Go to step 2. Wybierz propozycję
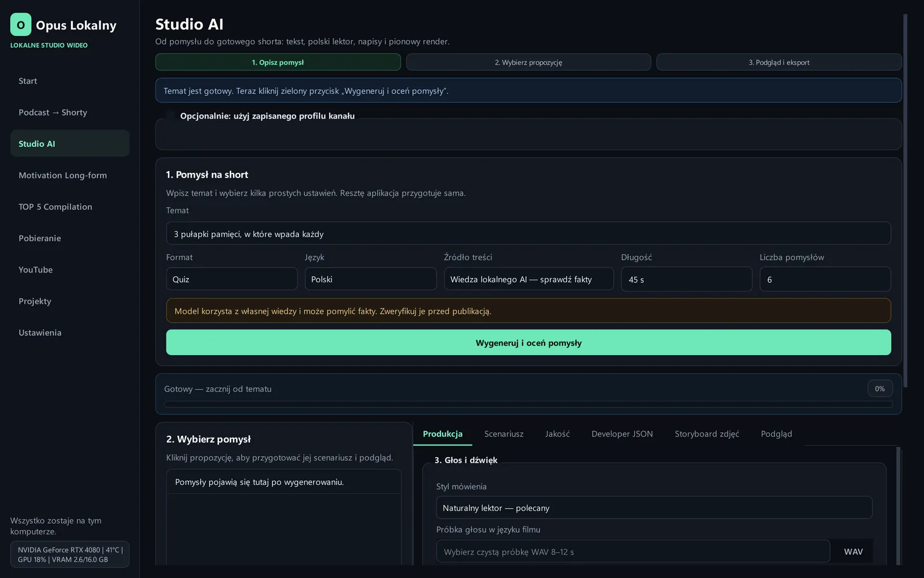The width and height of the screenshot is (924, 578). click(528, 62)
